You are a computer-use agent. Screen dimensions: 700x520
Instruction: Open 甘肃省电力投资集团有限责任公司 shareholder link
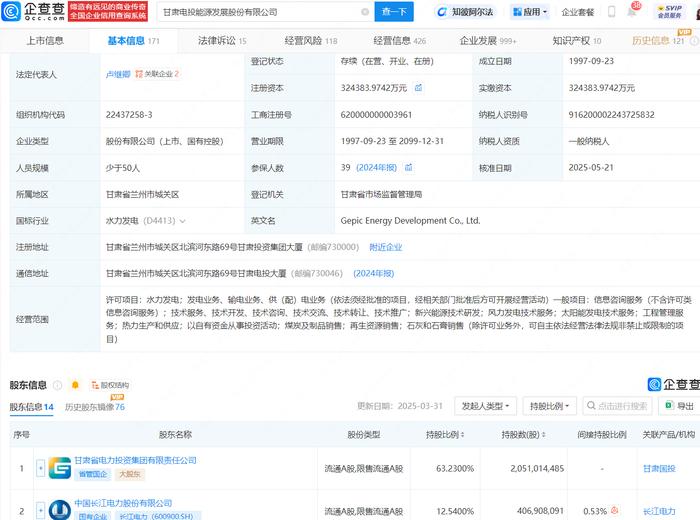click(x=135, y=460)
